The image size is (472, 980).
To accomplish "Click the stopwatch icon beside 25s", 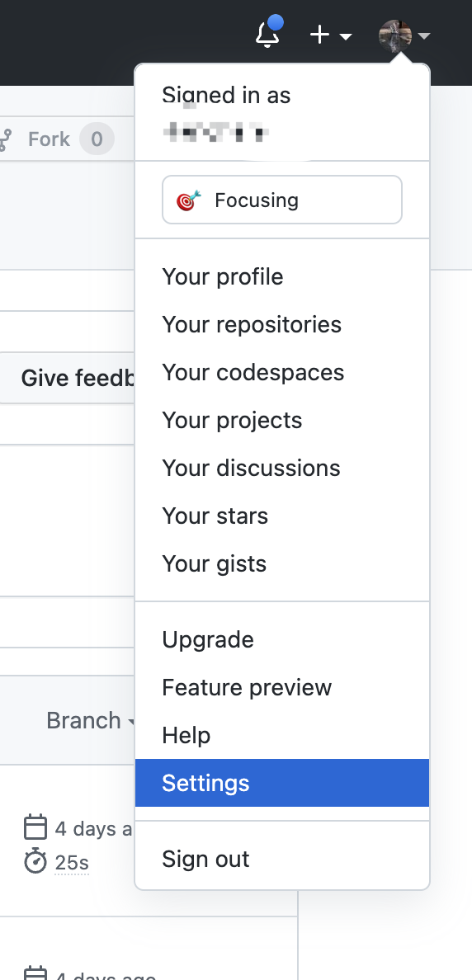I will point(35,861).
